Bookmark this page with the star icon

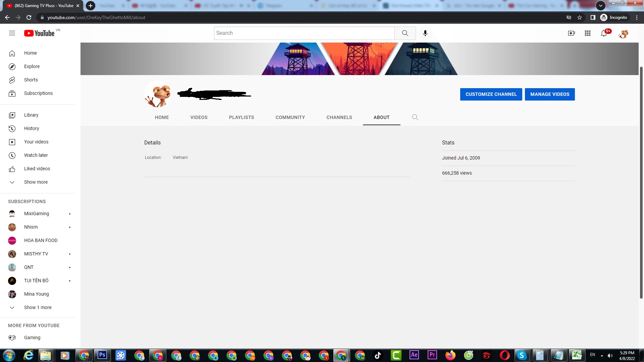(x=580, y=17)
